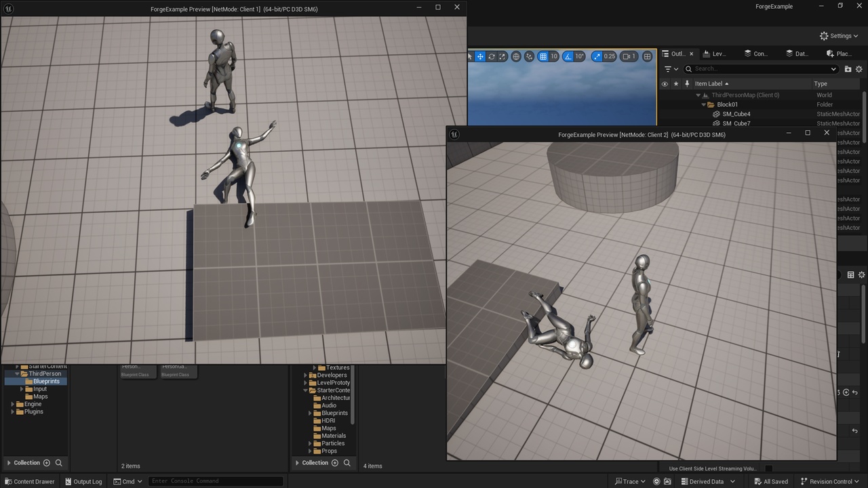Open the Cmd console type dropdown
This screenshot has height=488, width=868.
(128, 481)
